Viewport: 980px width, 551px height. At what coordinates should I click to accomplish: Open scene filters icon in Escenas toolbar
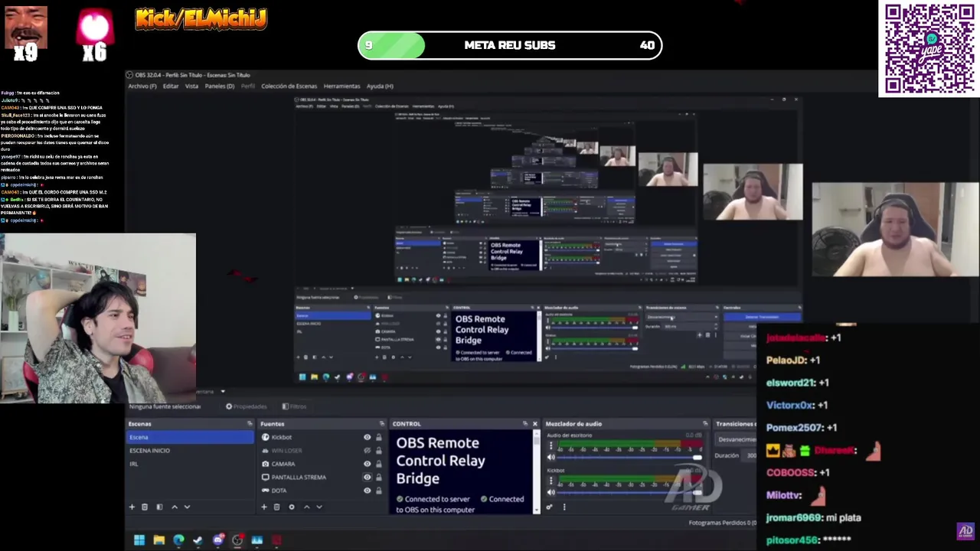pos(159,507)
